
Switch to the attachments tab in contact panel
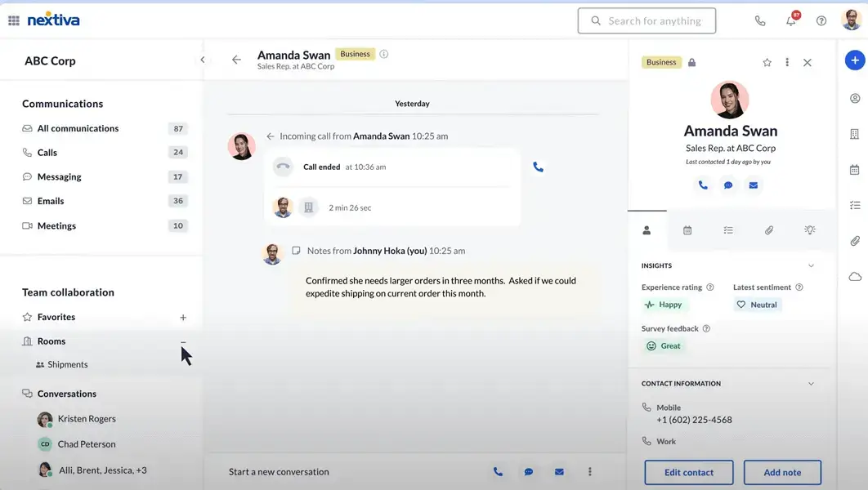[769, 230]
